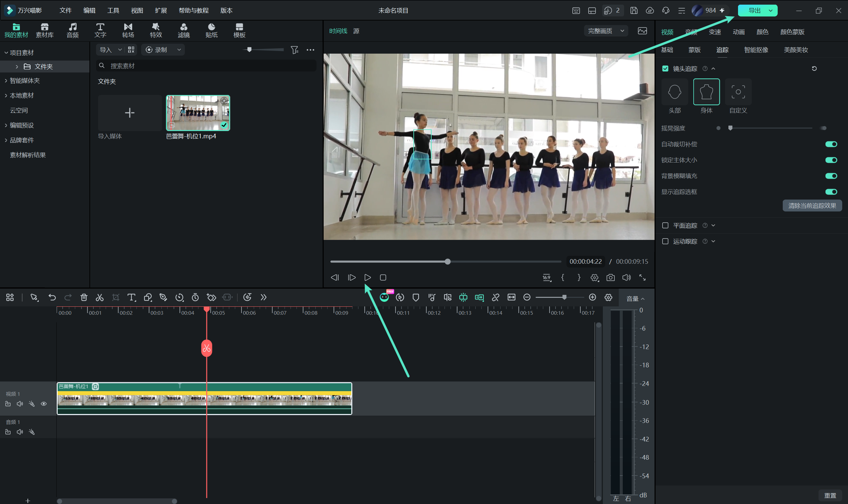
Task: Click the undo arrow in timeline toolbar
Action: pos(52,298)
